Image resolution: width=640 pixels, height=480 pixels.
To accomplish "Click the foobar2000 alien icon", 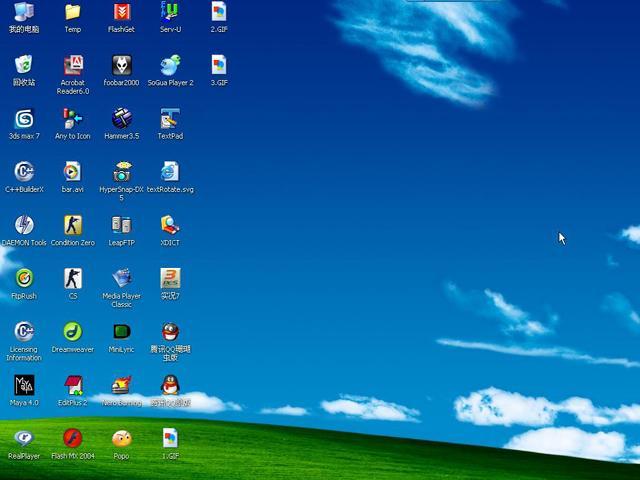I will (x=122, y=65).
